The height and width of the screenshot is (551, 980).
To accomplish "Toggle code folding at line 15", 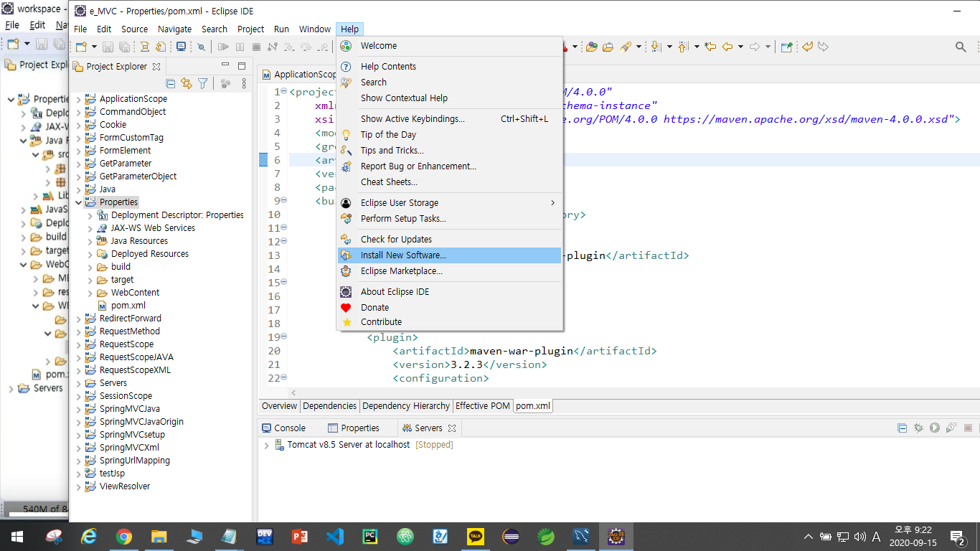I will [x=284, y=283].
